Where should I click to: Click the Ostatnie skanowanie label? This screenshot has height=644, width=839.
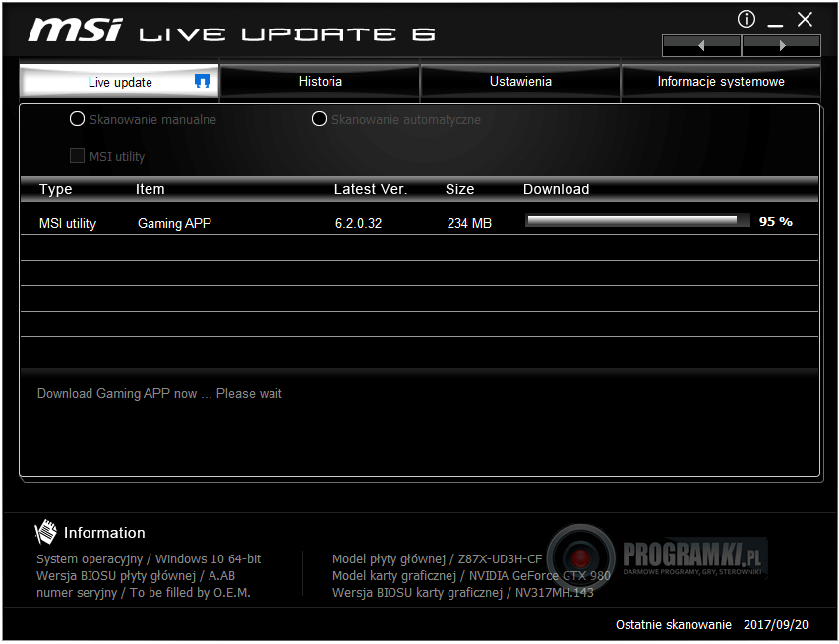[x=673, y=624]
